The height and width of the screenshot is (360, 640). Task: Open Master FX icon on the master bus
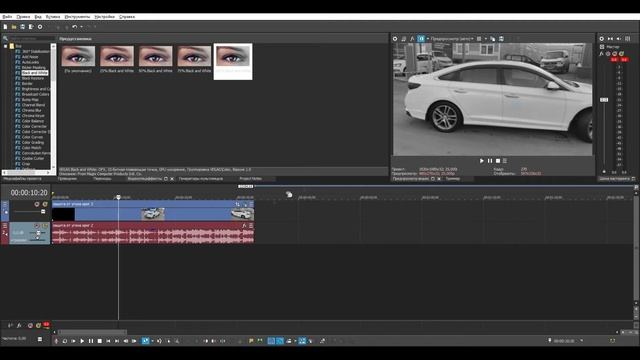(601, 53)
